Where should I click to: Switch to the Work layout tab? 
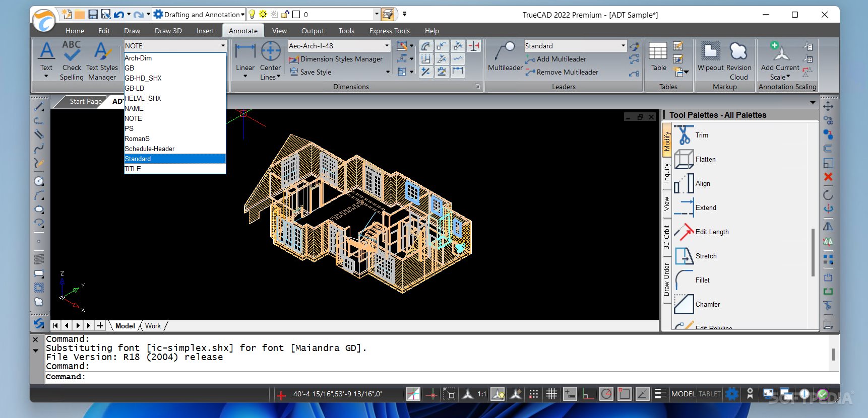coord(153,326)
